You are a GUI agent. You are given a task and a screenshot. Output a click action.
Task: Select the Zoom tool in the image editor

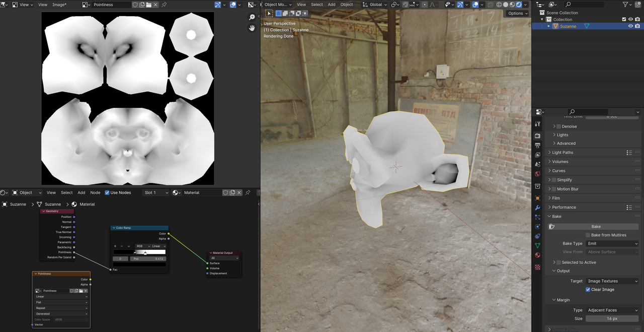click(x=252, y=17)
